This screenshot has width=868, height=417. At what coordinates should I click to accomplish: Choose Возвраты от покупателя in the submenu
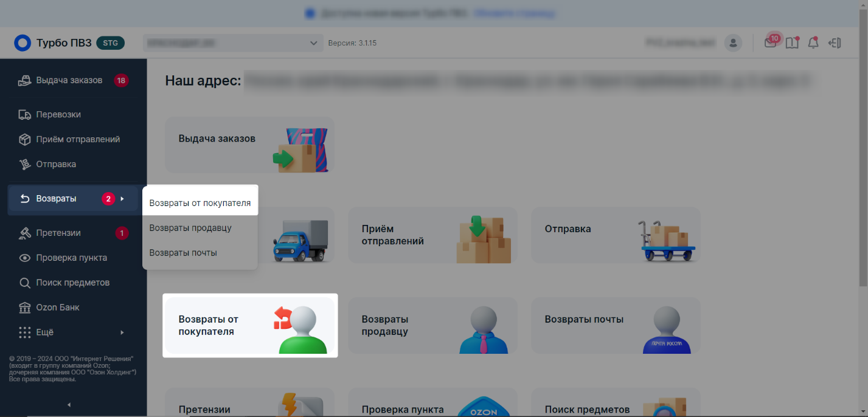coord(200,203)
